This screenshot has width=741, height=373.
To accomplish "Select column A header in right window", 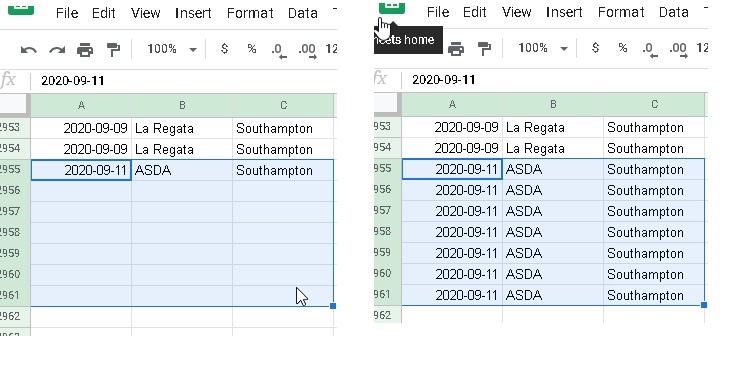I will pos(452,104).
